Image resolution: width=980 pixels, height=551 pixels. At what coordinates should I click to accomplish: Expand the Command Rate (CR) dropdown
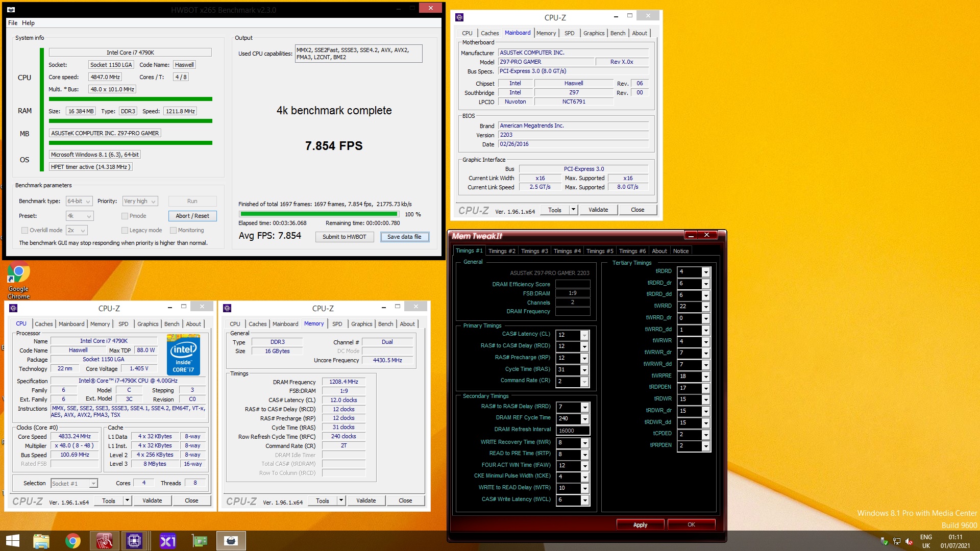[584, 382]
